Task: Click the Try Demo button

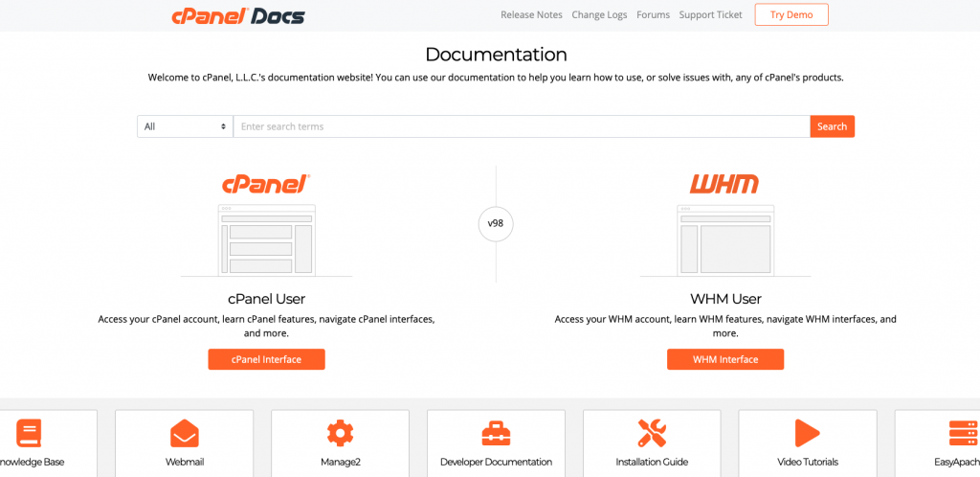Action: (x=791, y=15)
